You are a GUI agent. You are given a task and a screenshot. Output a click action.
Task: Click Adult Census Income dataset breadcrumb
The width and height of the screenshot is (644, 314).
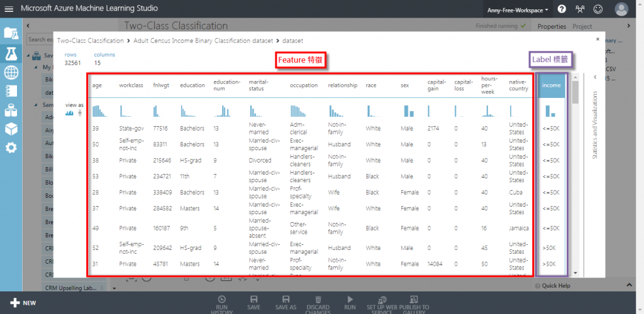[203, 41]
